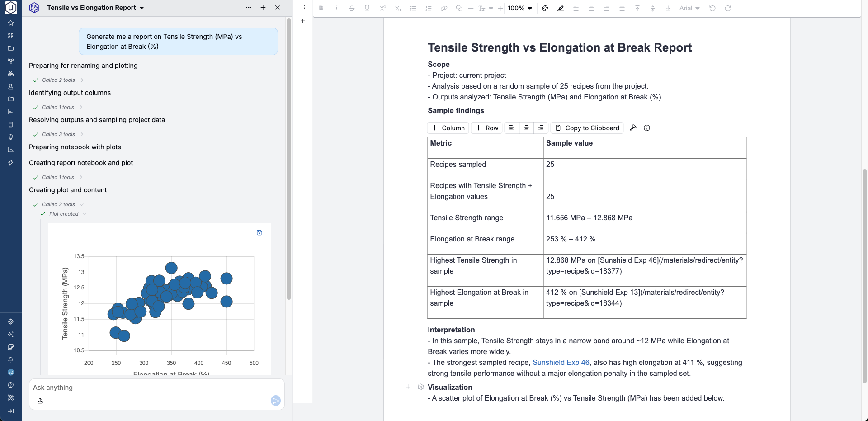The image size is (868, 421).
Task: Open the Visualization block settings gear
Action: coord(421,387)
